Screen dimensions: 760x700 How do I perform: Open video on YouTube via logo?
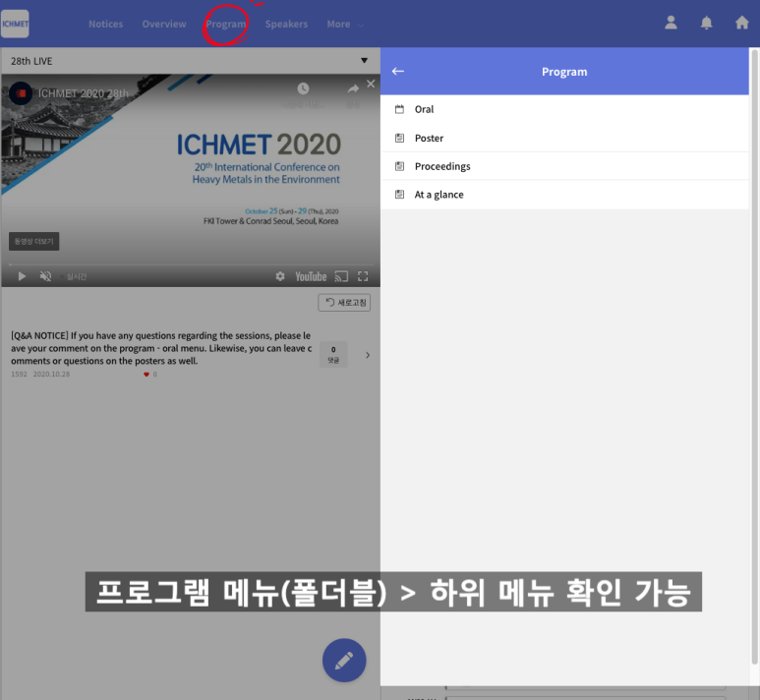311,276
